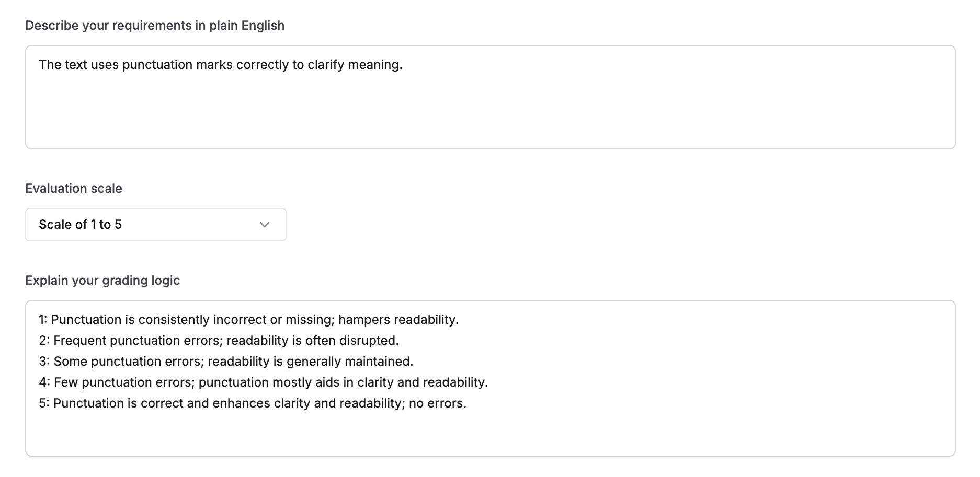
Task: Click the 'Evaluation scale' heading
Action: [x=74, y=188]
